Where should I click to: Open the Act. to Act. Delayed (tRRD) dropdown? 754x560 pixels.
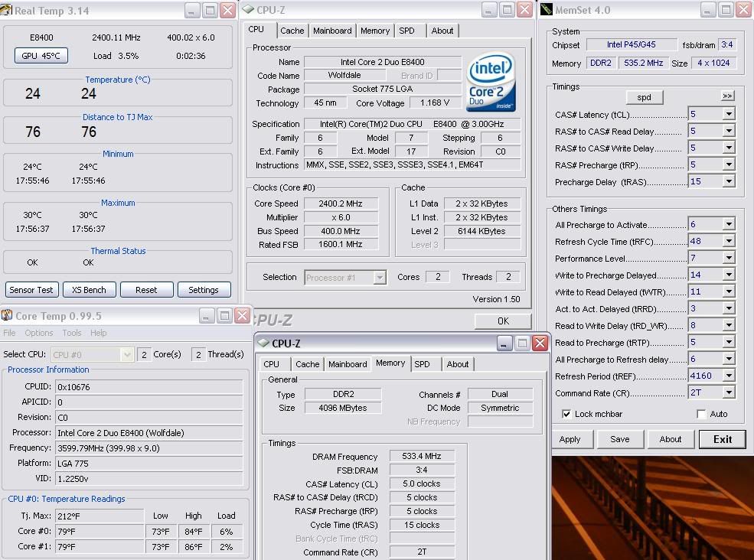(729, 308)
